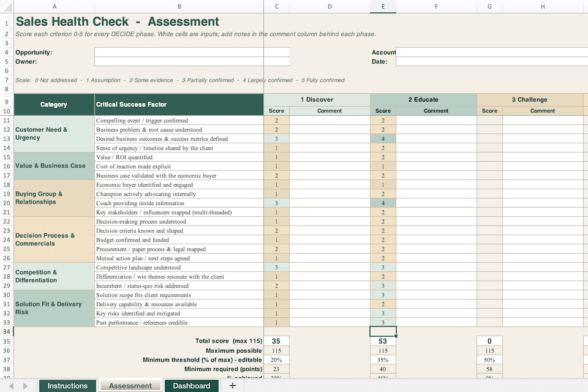Add a new sheet with plus button
Viewport: 588px width, 392px height.
[x=233, y=386]
